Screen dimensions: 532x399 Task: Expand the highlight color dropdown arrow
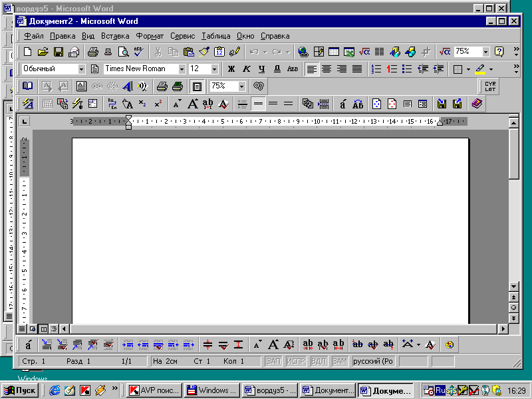(x=491, y=69)
